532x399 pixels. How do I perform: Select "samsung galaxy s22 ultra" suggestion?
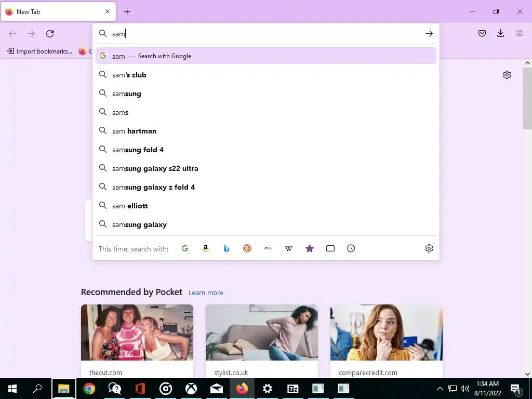265,168
